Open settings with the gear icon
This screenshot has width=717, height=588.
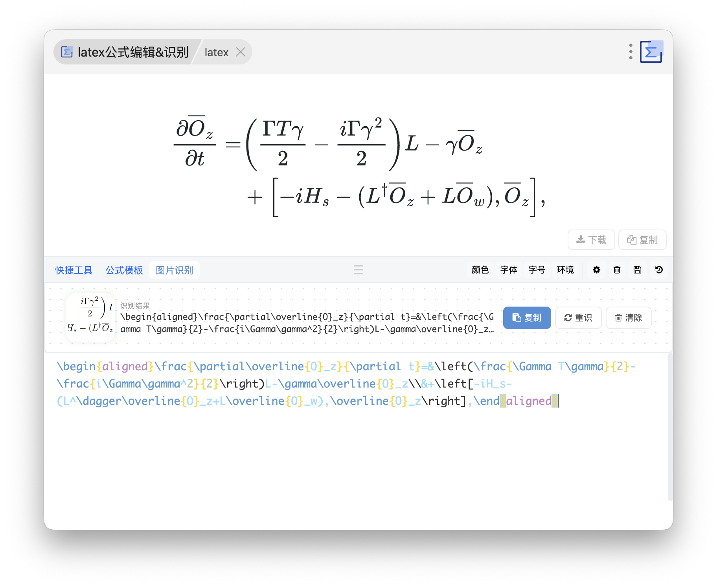pyautogui.click(x=597, y=270)
